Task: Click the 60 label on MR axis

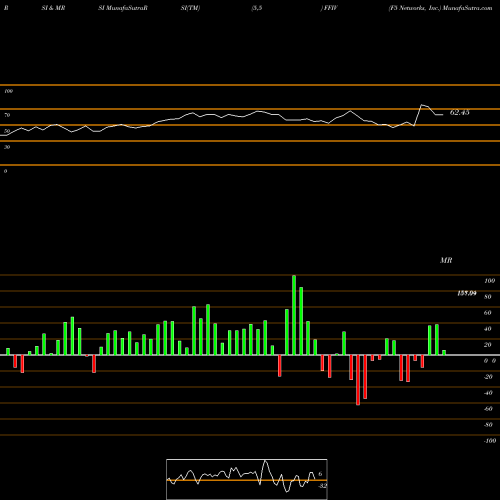Action: (x=488, y=313)
